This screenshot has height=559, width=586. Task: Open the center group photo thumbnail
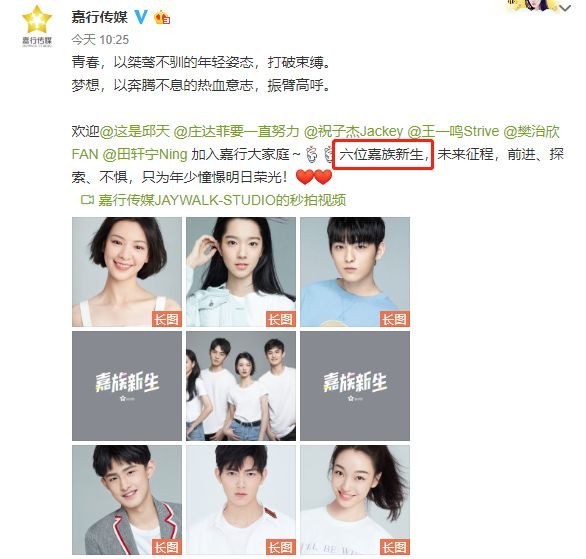click(241, 386)
